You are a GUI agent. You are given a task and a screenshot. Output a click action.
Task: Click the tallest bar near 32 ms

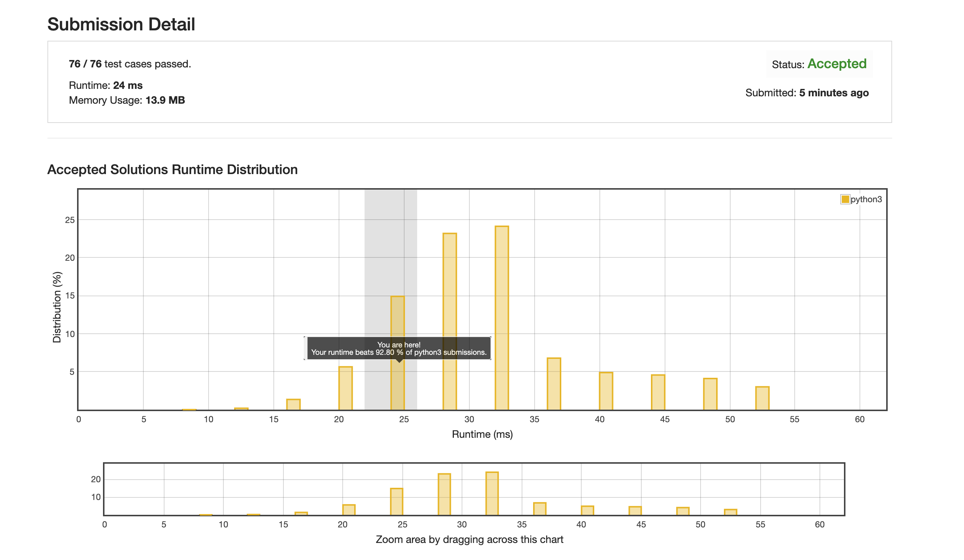pos(502,317)
